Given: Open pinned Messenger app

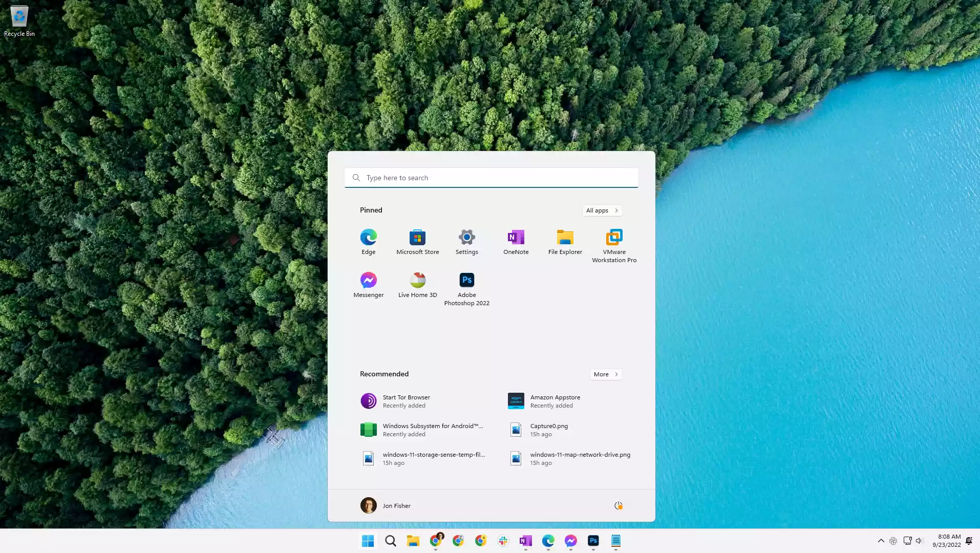Looking at the screenshot, I should (368, 284).
